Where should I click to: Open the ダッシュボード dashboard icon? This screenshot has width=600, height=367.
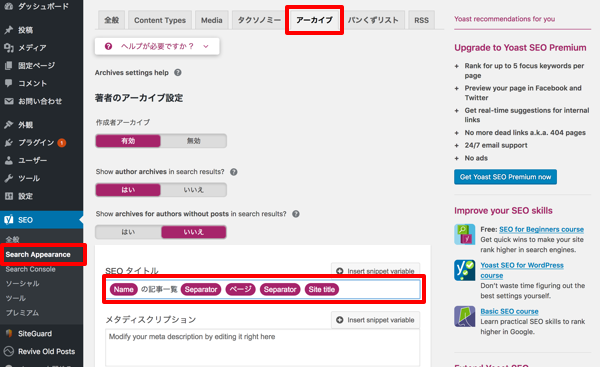click(9, 6)
